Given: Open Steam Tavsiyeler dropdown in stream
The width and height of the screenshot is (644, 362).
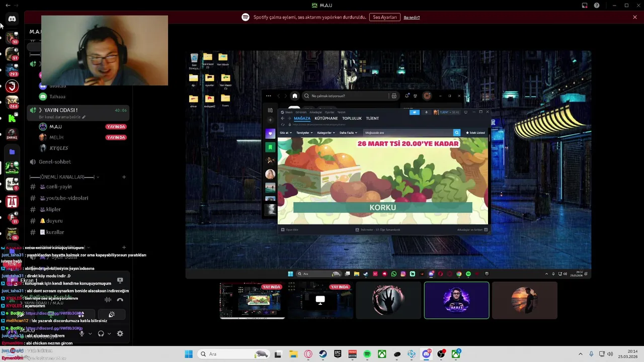Looking at the screenshot, I should click(304, 133).
